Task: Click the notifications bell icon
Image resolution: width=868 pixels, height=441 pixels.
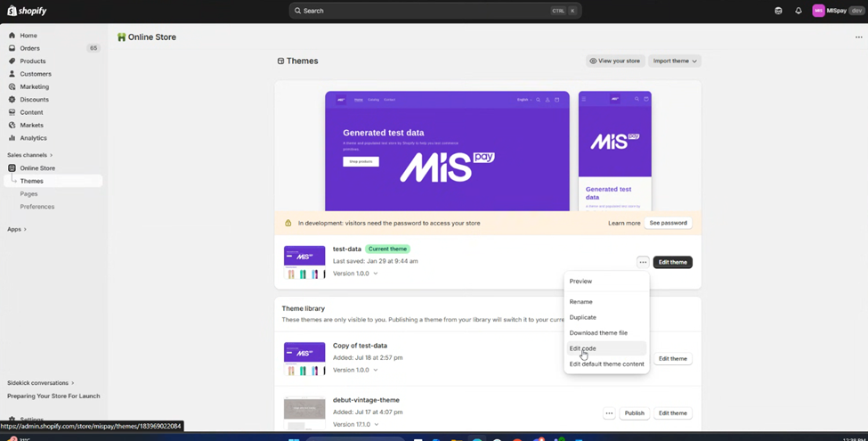Action: pos(799,11)
